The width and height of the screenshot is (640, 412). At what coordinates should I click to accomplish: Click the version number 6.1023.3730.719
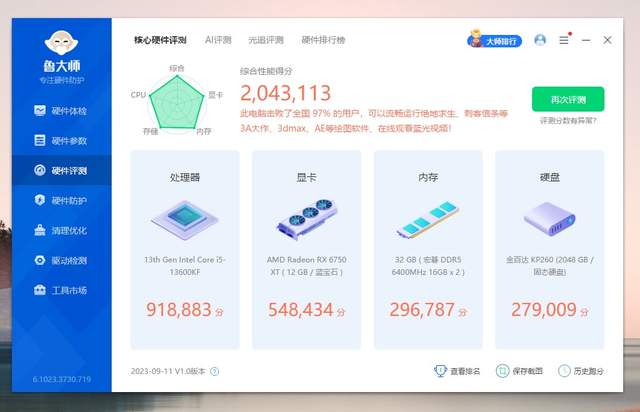[62, 379]
